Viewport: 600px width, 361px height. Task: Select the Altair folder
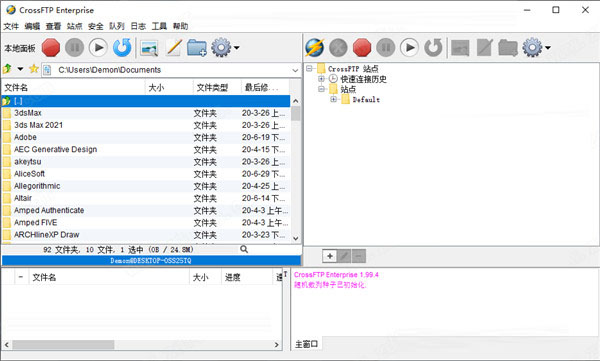coord(146,198)
